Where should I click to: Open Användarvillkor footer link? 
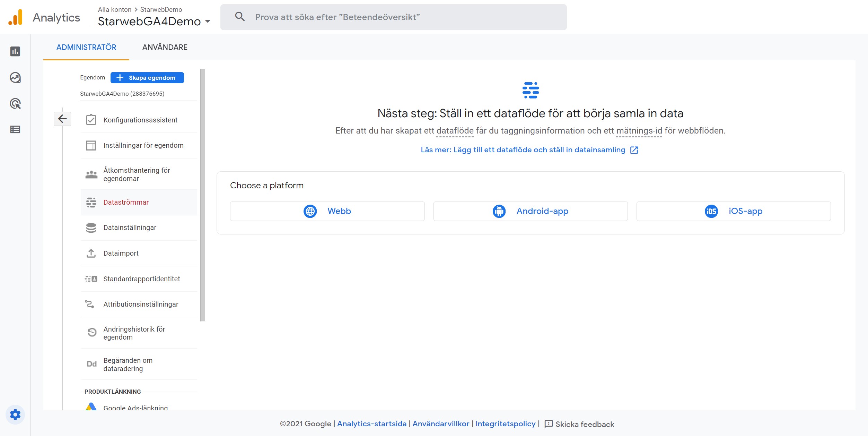click(441, 424)
